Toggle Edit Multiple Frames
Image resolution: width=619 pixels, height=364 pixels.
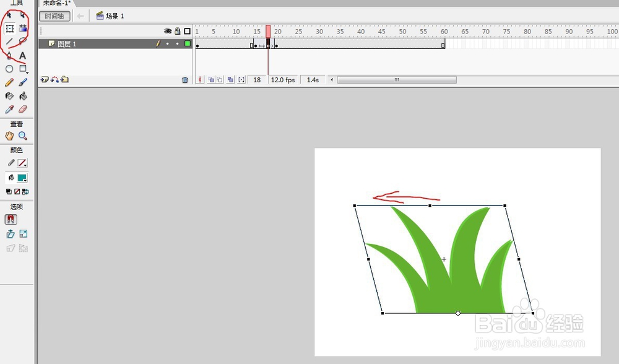coord(230,80)
